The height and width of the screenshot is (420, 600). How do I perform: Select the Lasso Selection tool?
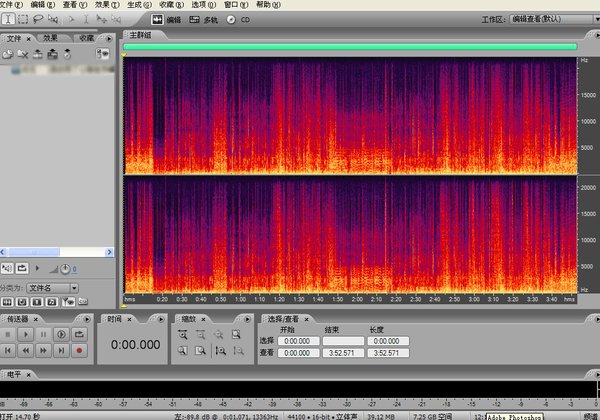(x=38, y=19)
